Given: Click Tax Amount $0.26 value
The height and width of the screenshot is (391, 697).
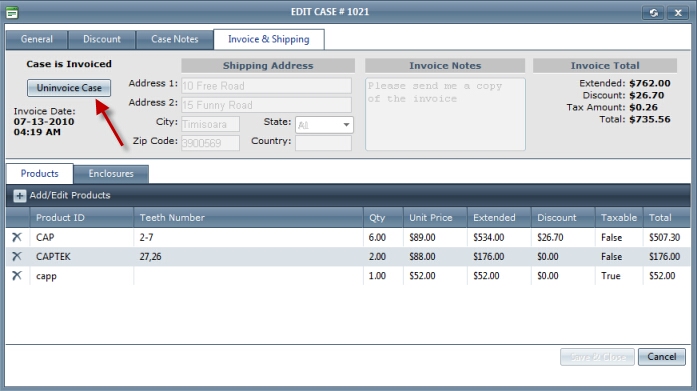Looking at the screenshot, I should coord(643,107).
